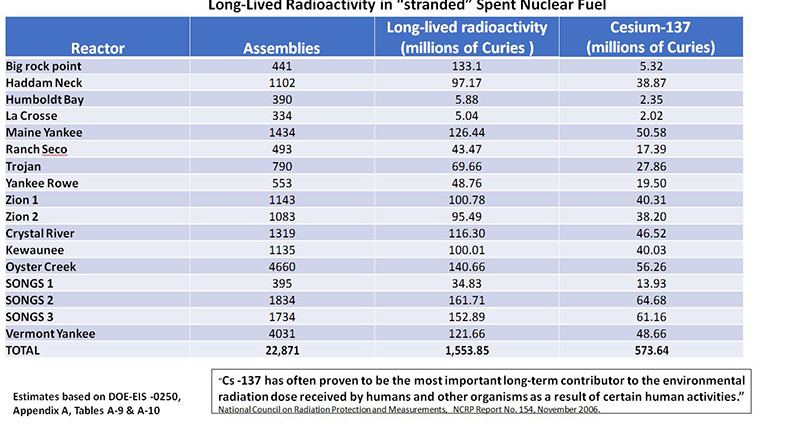Image resolution: width=800 pixels, height=437 pixels.
Task: Select the SONGS 3 reactor name
Action: pyautogui.click(x=30, y=317)
